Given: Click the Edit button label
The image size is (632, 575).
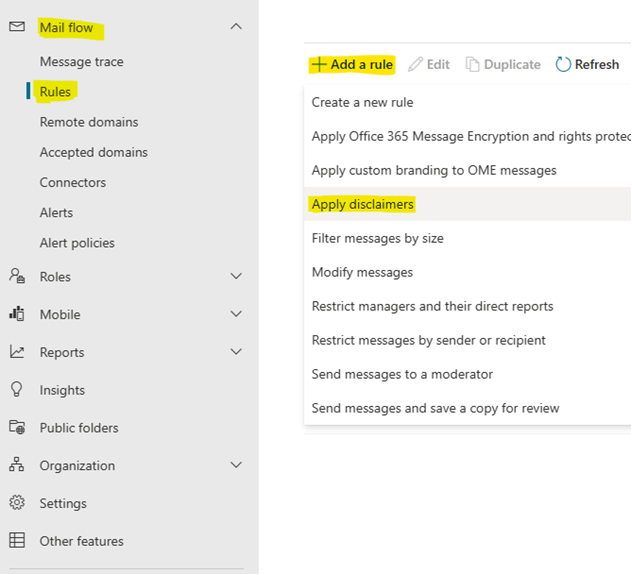Looking at the screenshot, I should (438, 64).
